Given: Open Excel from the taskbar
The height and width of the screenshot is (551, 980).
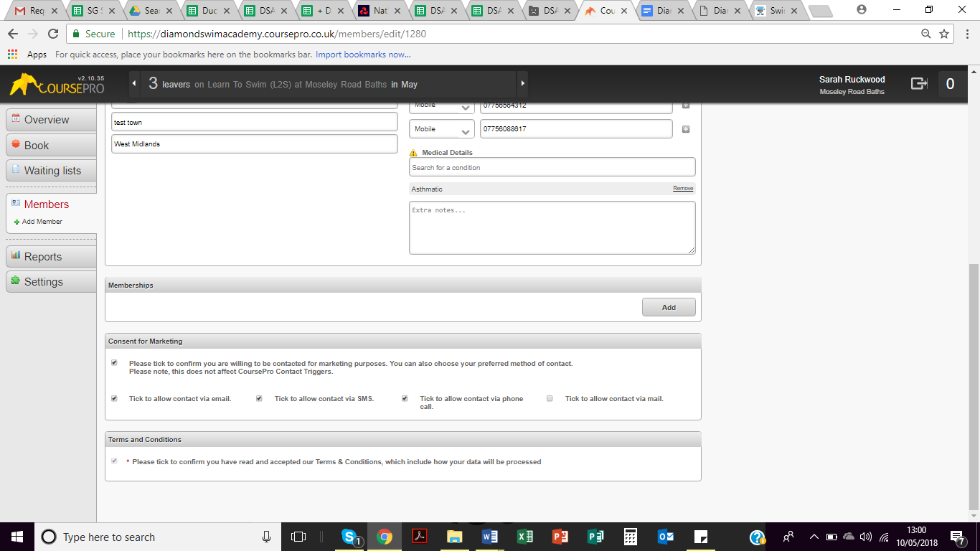Looking at the screenshot, I should click(525, 537).
